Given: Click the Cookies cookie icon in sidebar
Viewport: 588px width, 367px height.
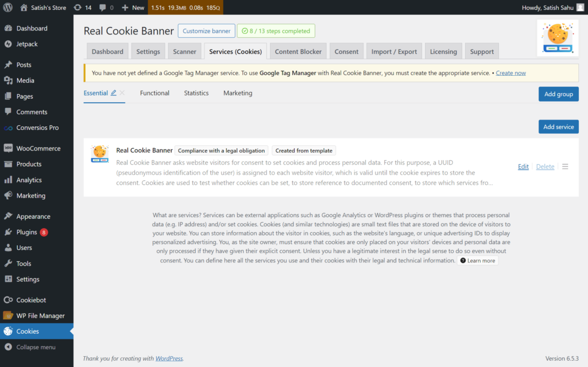Looking at the screenshot, I should click(x=8, y=331).
